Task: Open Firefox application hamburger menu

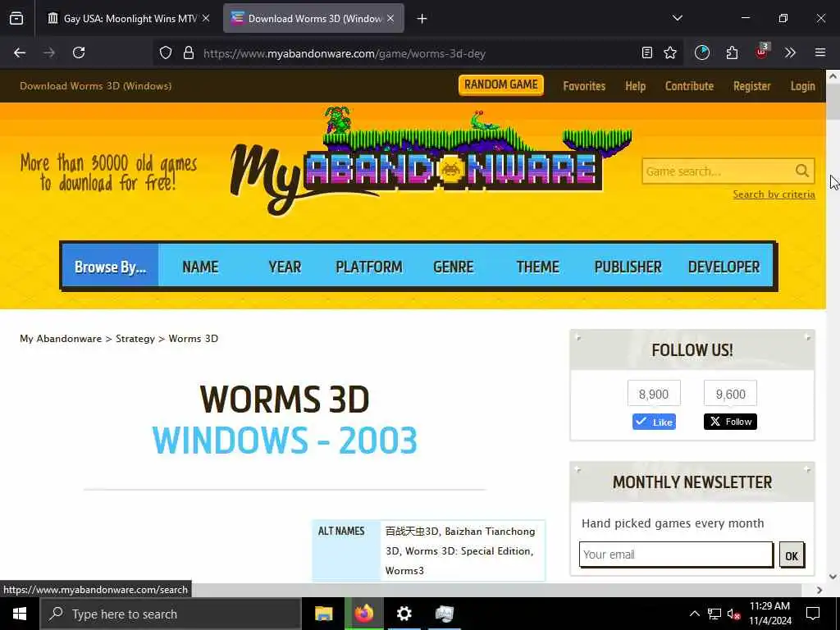Action: tap(820, 52)
